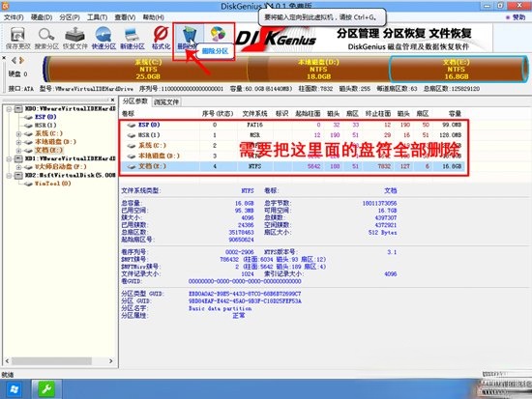532x399 pixels.
Task: Click the 卷标 column header
Action: click(x=128, y=114)
